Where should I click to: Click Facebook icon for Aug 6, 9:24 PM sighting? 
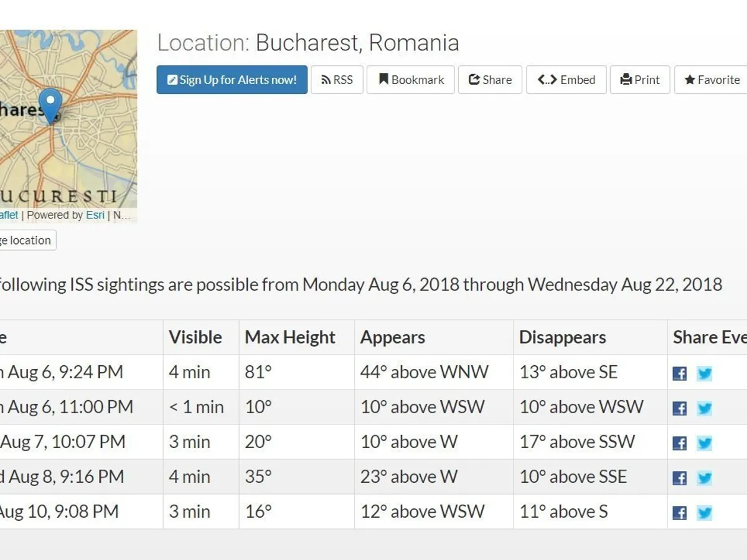click(x=679, y=373)
